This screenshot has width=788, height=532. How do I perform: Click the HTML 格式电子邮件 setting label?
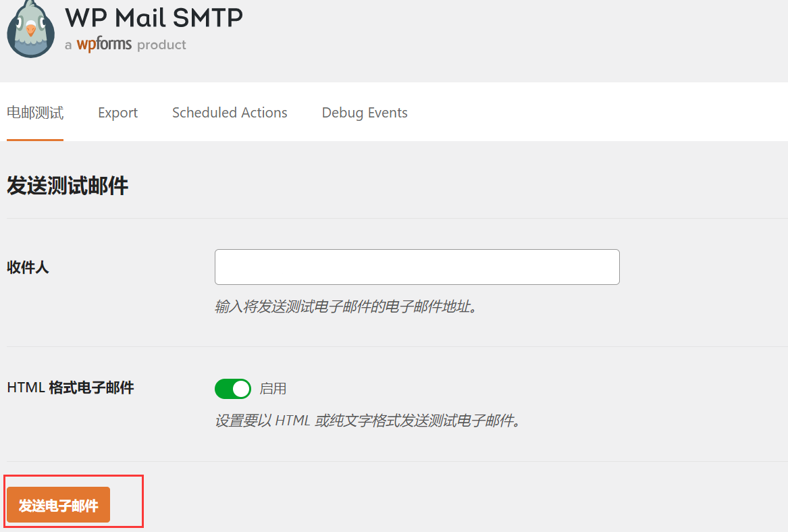click(x=70, y=388)
